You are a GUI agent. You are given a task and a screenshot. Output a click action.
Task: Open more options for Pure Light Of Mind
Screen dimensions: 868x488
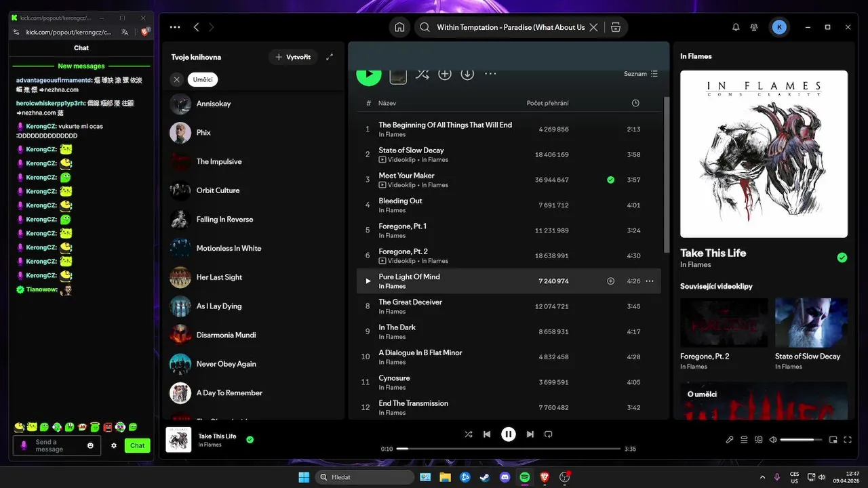(x=650, y=281)
